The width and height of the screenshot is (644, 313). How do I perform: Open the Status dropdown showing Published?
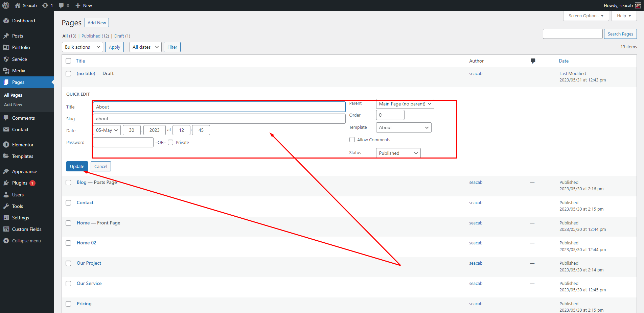coord(398,153)
